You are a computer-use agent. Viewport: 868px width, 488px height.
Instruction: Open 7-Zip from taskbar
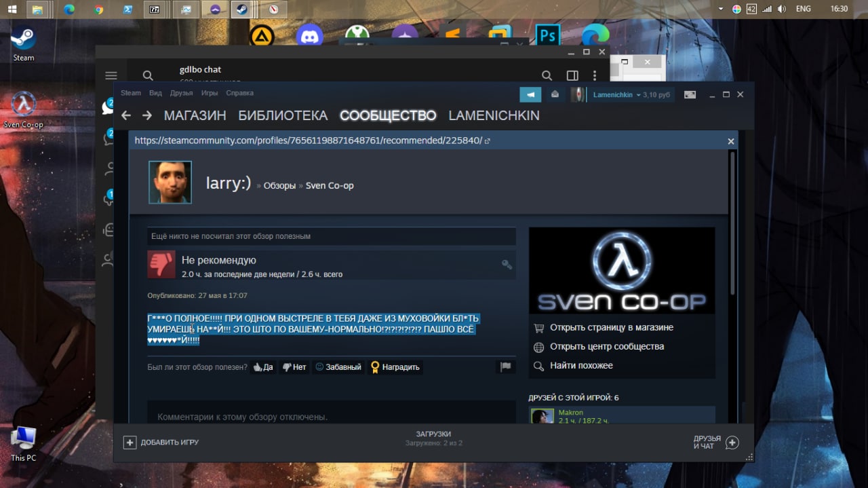[155, 10]
